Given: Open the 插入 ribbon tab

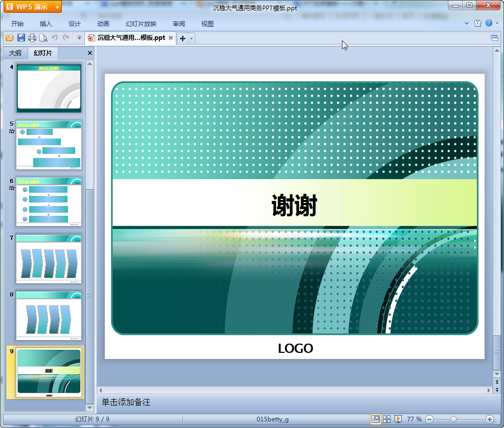Looking at the screenshot, I should click(x=45, y=24).
